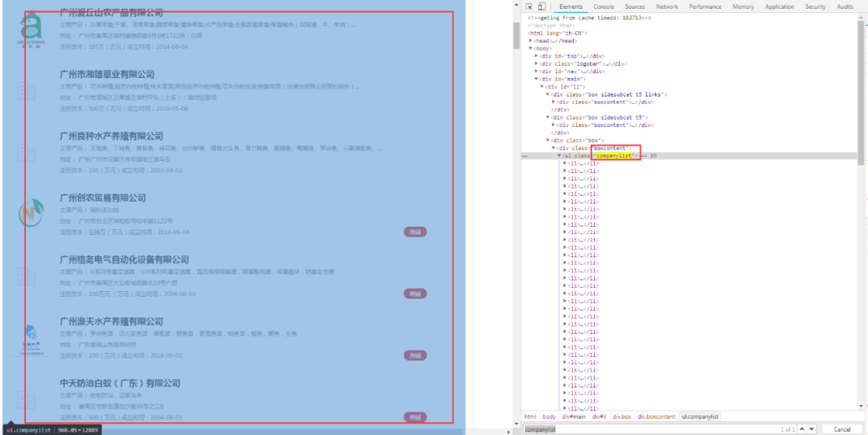Image resolution: width=868 pixels, height=435 pixels.
Task: Expand the div id="top" node
Action: pyautogui.click(x=536, y=56)
